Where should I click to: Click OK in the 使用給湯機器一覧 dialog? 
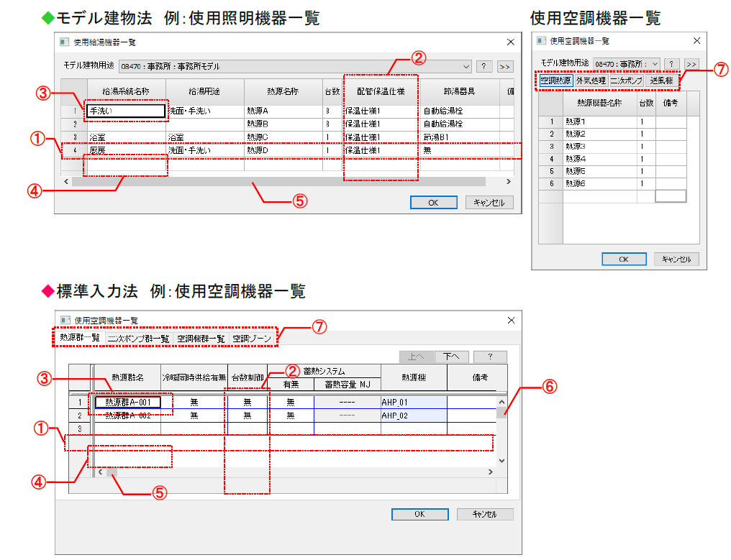pyautogui.click(x=432, y=203)
